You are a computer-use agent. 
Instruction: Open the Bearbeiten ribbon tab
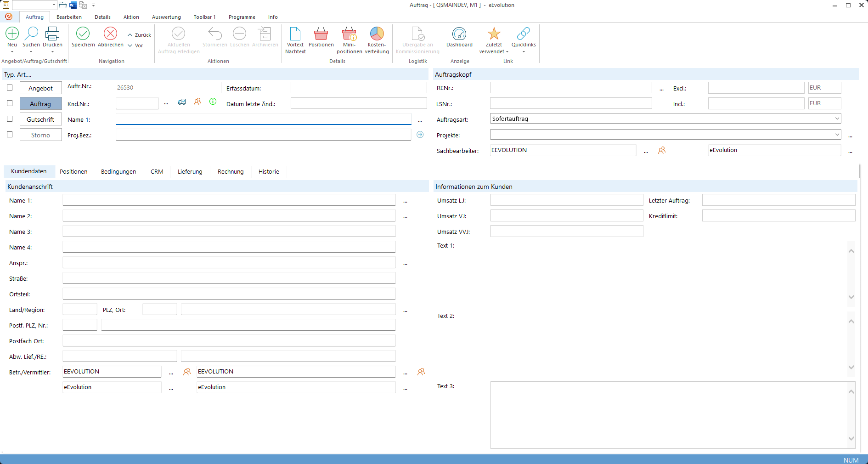69,17
